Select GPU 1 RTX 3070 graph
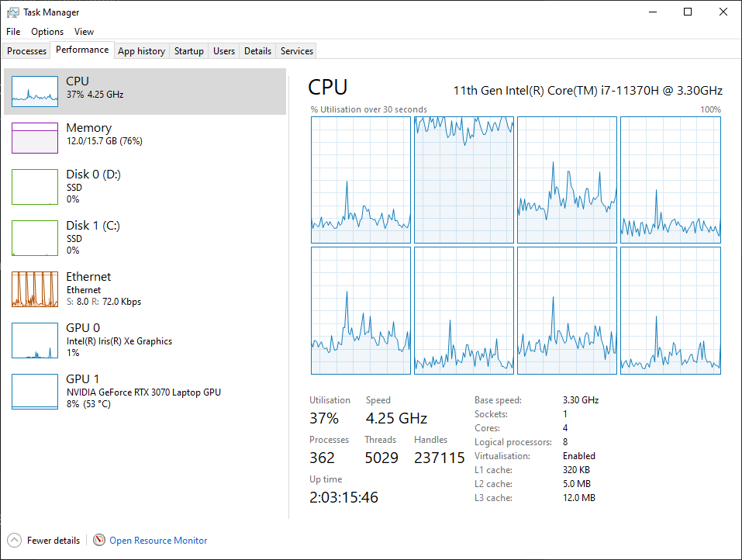 (x=35, y=391)
